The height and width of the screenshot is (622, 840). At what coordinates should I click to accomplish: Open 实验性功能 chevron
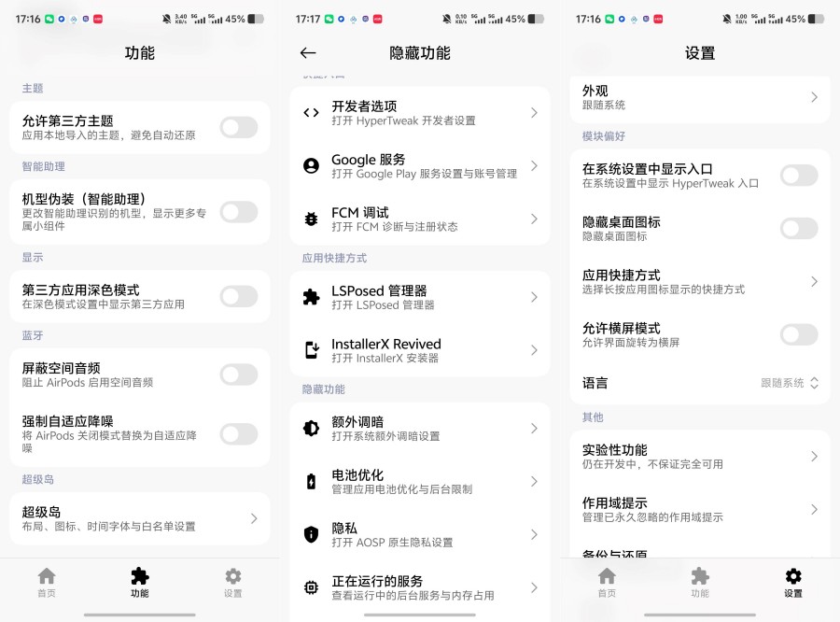(814, 457)
